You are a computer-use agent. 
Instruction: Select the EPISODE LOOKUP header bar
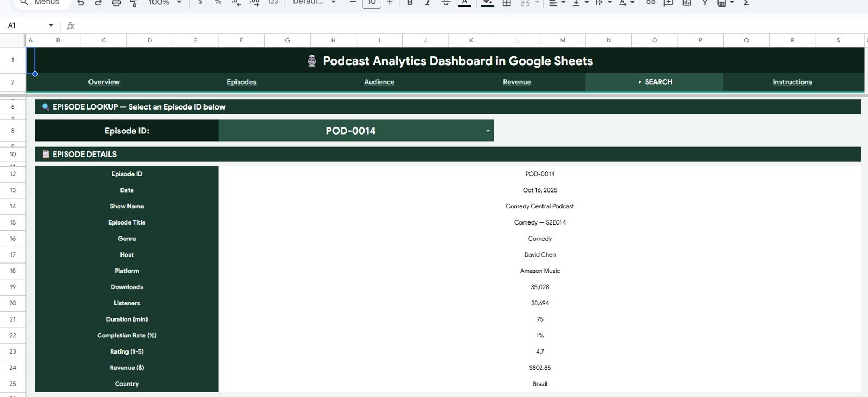coord(448,107)
